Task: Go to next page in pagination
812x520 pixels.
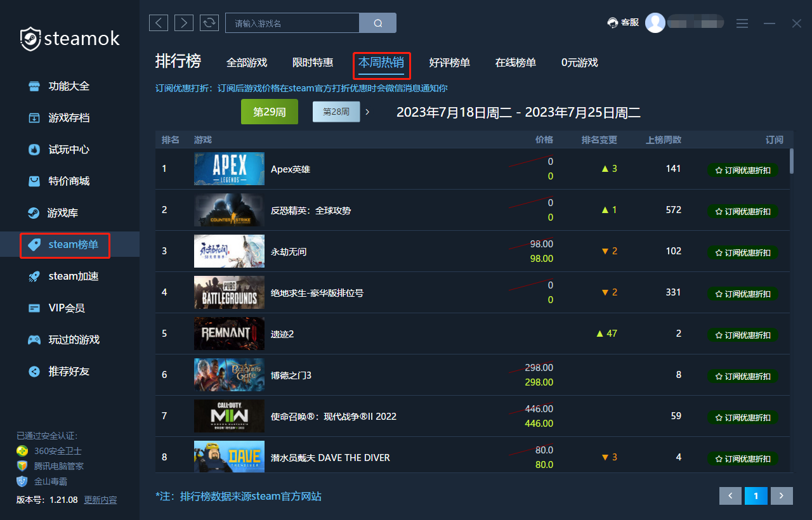Action: (782, 496)
